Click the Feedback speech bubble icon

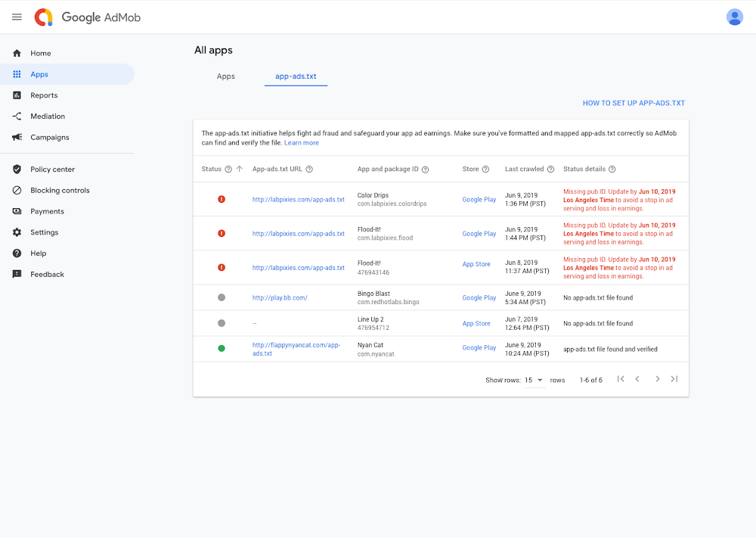[17, 274]
